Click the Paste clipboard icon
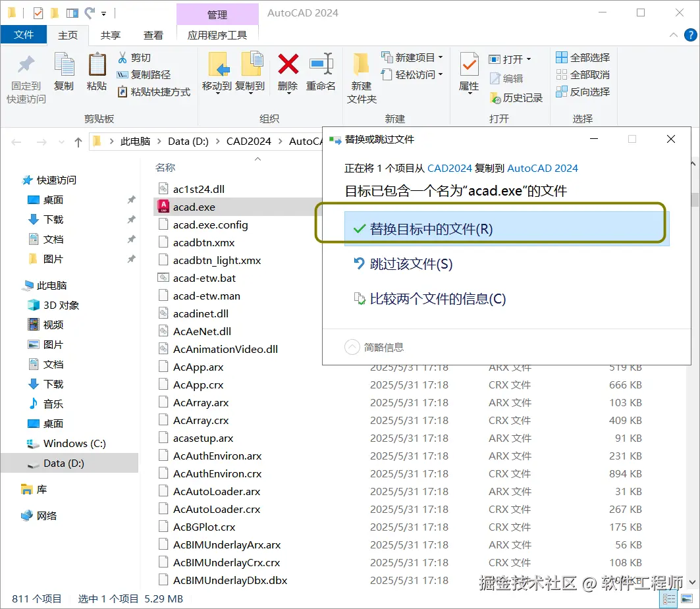The image size is (700, 609). 97,65
